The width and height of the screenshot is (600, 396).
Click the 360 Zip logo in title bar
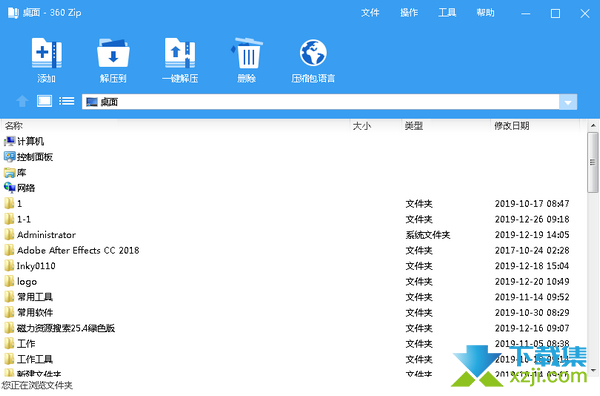tap(13, 13)
